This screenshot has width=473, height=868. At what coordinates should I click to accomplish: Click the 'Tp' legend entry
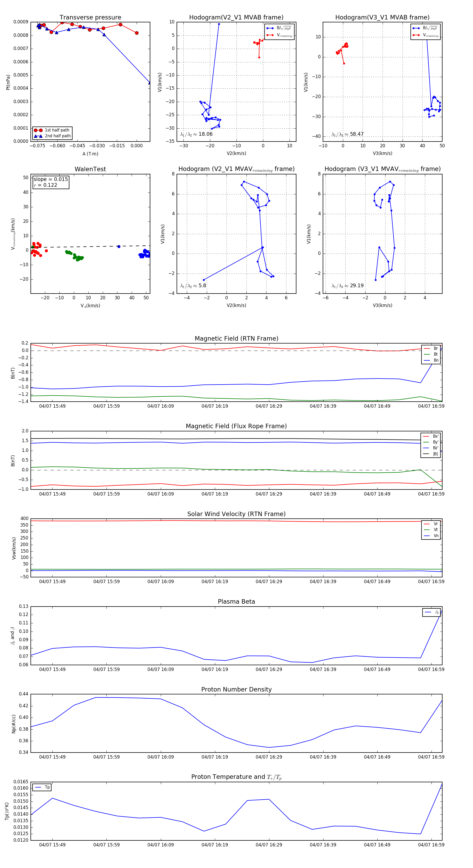pos(42,788)
